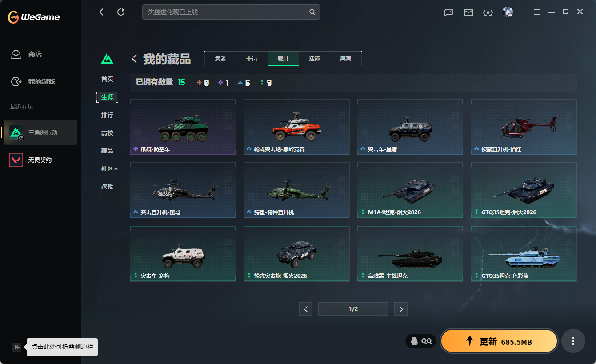Viewport: 596px width, 364px height.
Task: Open the 高雅黑-主战坦克 tank card
Action: click(410, 254)
